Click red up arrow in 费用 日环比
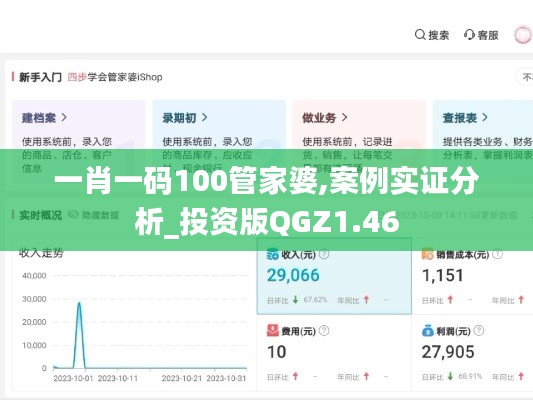 coord(296,377)
